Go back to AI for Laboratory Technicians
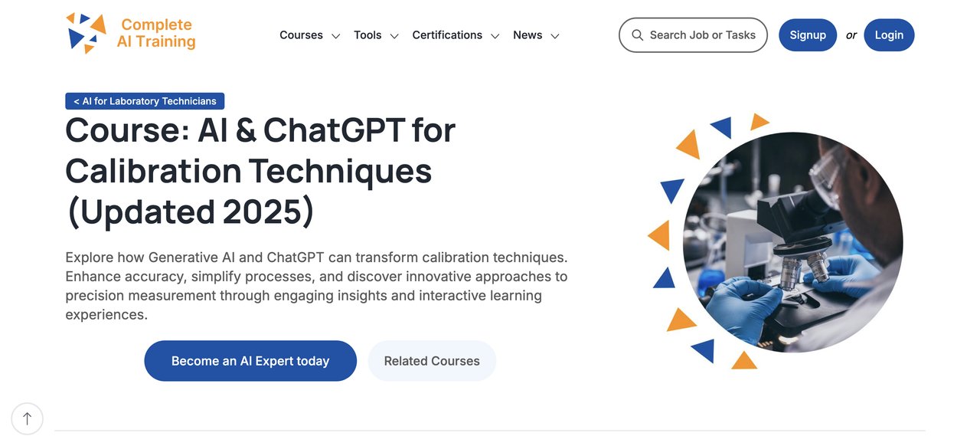Screen dimensions: 980x446 click(145, 101)
